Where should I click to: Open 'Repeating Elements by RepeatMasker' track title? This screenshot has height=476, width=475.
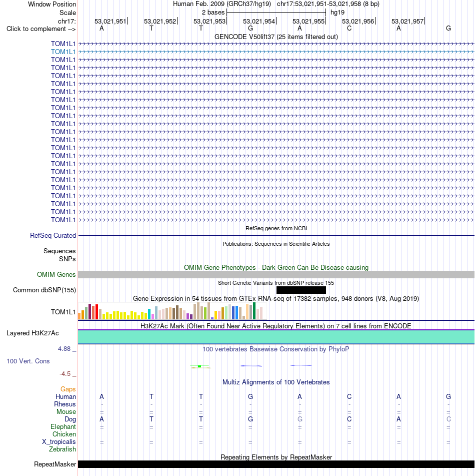[x=276, y=457]
